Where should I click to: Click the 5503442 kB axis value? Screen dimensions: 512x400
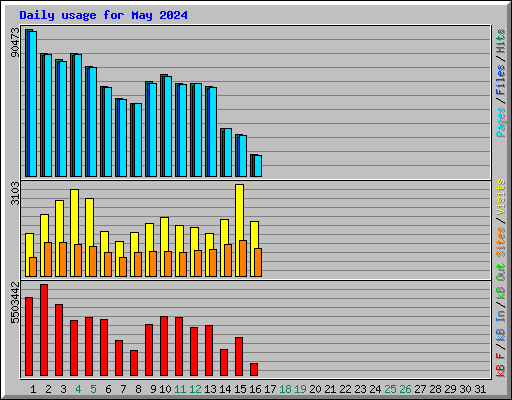point(15,303)
